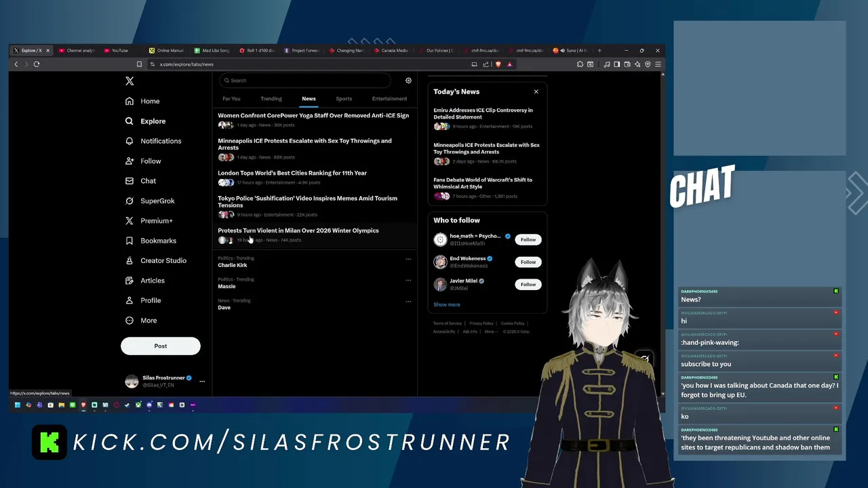The height and width of the screenshot is (488, 868).
Task: Click the Post button
Action: [x=161, y=346]
